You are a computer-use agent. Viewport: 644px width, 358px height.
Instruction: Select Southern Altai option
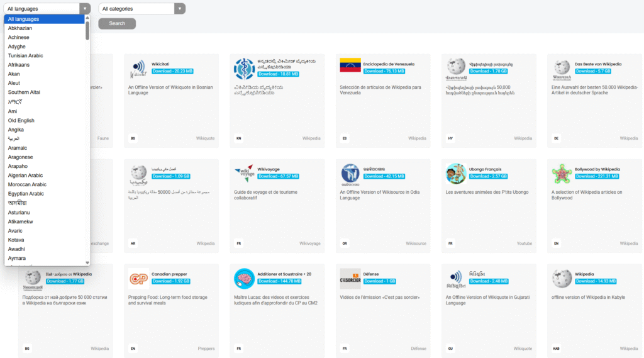point(45,92)
